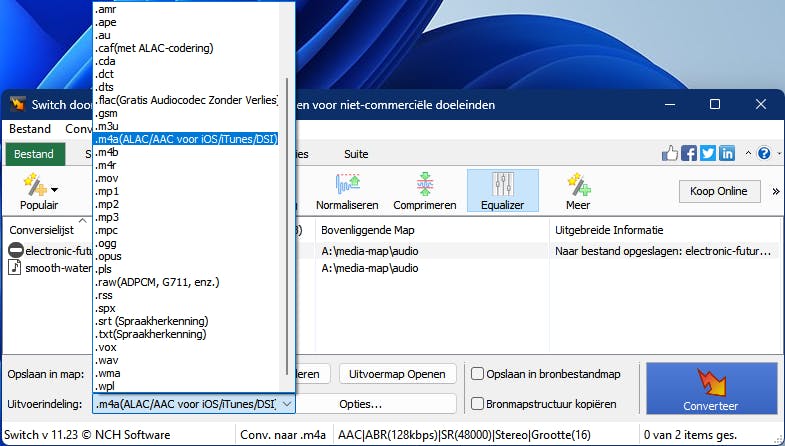The width and height of the screenshot is (785, 446).
Task: Select the .wma format entry
Action: click(x=186, y=373)
